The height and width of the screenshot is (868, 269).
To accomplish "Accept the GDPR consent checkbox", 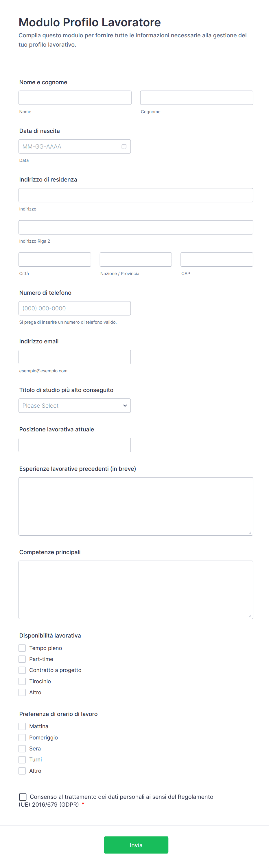I will tap(23, 797).
